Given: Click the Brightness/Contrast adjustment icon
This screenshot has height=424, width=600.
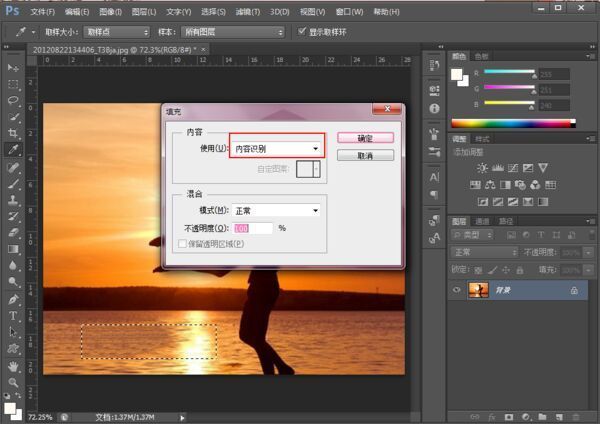Looking at the screenshot, I should (x=482, y=168).
